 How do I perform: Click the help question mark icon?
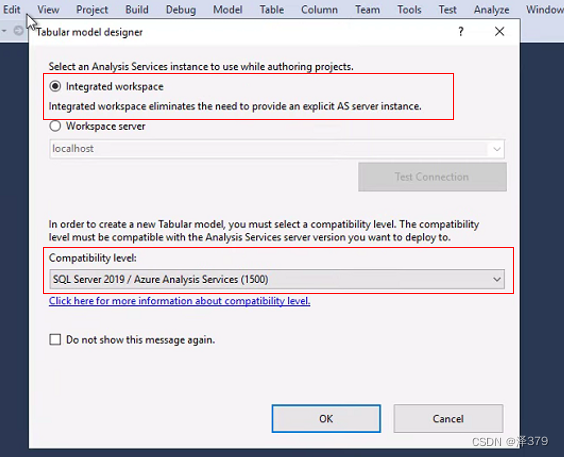[461, 32]
